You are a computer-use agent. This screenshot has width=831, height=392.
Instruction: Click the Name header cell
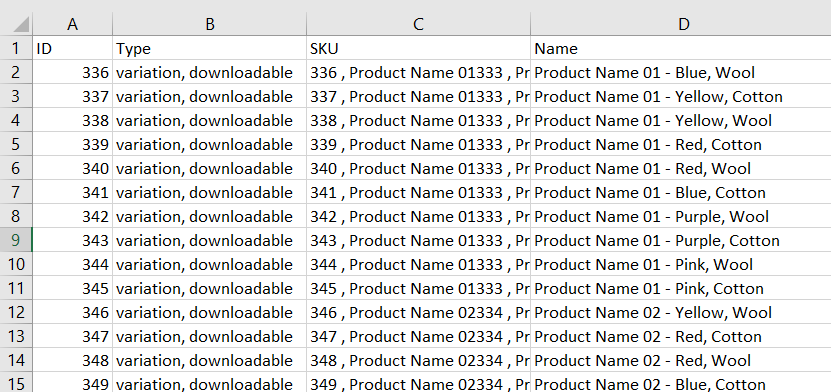tap(681, 48)
